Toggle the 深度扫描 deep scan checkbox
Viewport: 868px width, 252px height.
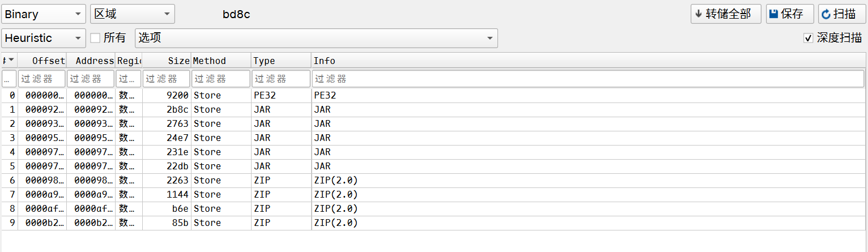click(x=808, y=38)
